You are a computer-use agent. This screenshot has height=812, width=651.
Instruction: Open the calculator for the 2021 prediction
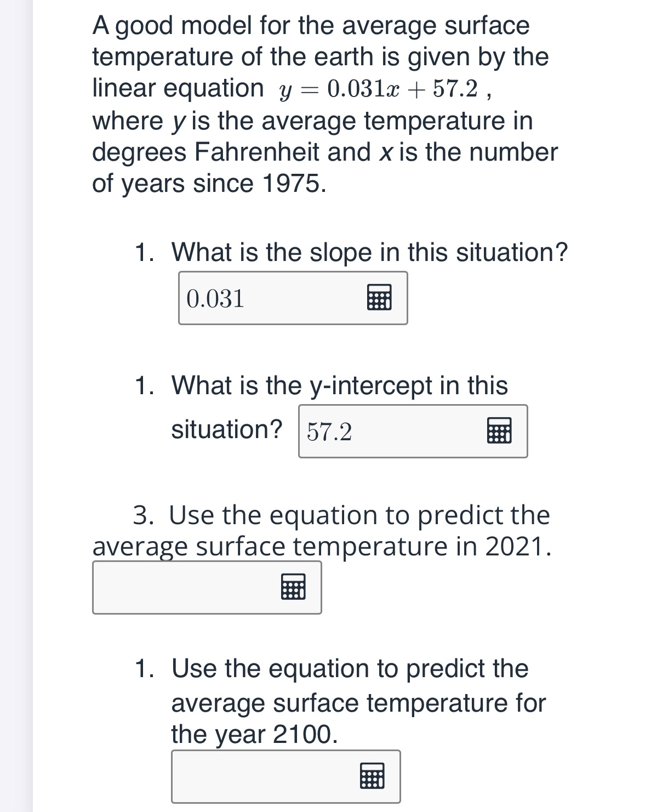[293, 587]
